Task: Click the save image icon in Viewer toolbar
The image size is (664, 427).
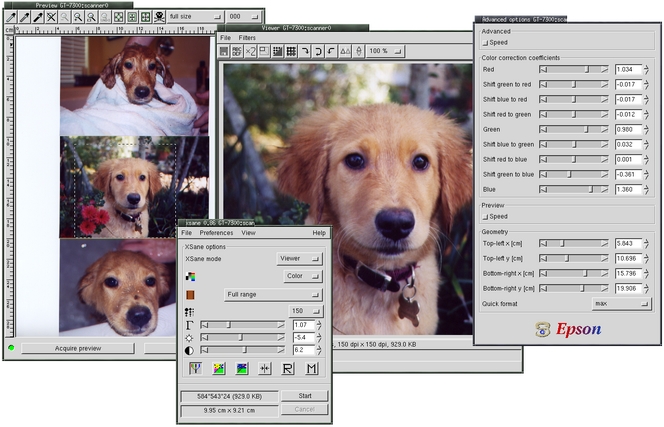Action: click(225, 51)
